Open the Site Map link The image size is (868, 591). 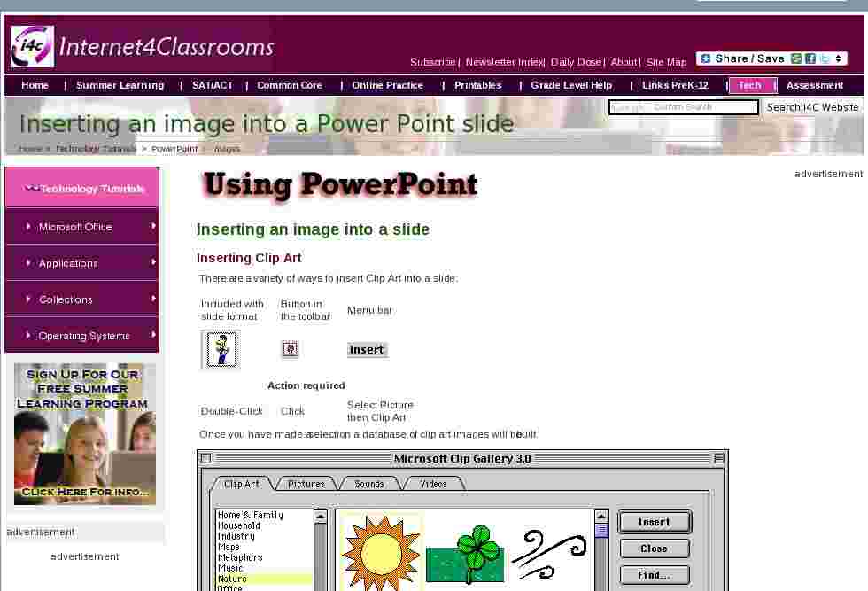click(666, 62)
